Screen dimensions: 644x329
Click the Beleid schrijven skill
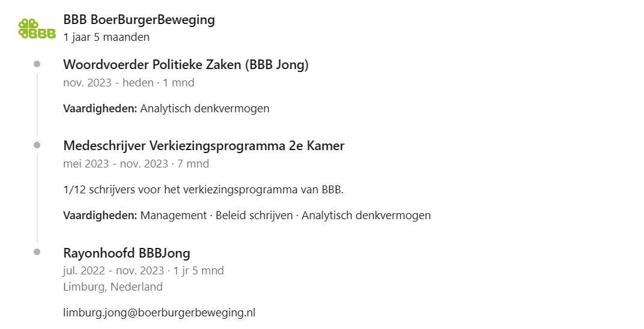coord(254,216)
